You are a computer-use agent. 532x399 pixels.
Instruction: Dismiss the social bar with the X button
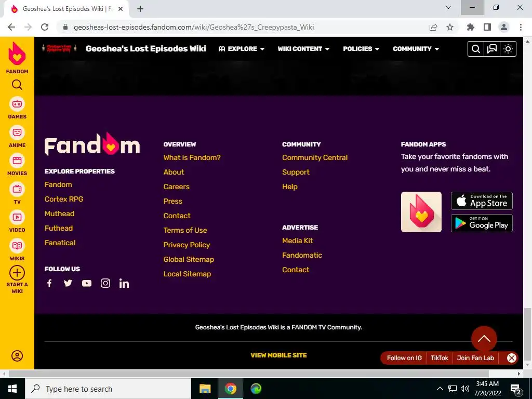(511, 357)
